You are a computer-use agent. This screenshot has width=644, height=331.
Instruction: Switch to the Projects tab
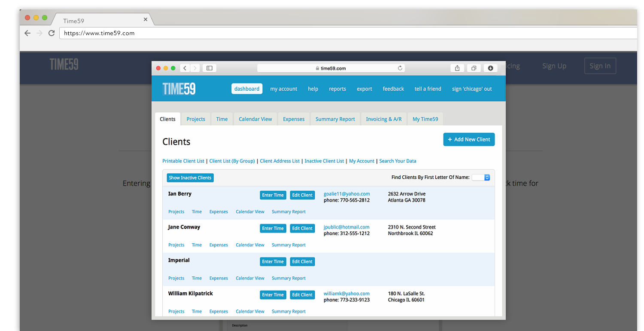196,119
